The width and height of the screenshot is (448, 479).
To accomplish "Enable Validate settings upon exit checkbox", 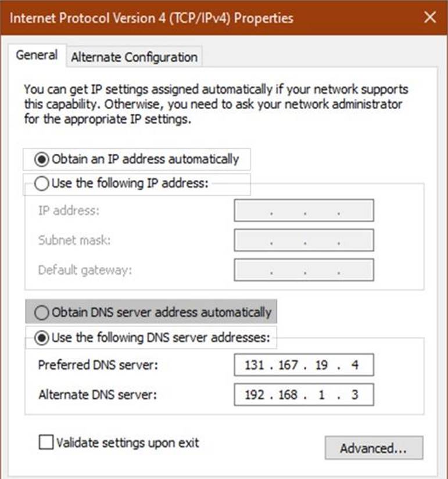I will 46,443.
